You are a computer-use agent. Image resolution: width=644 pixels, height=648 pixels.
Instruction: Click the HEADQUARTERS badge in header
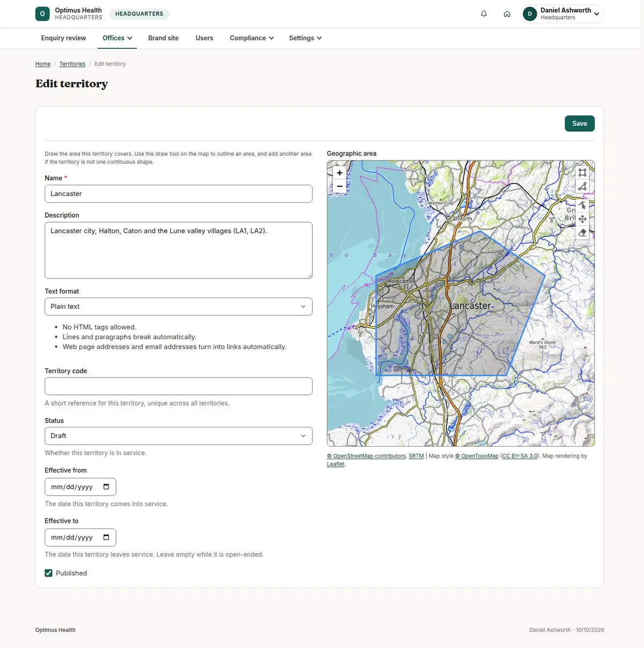[140, 14]
